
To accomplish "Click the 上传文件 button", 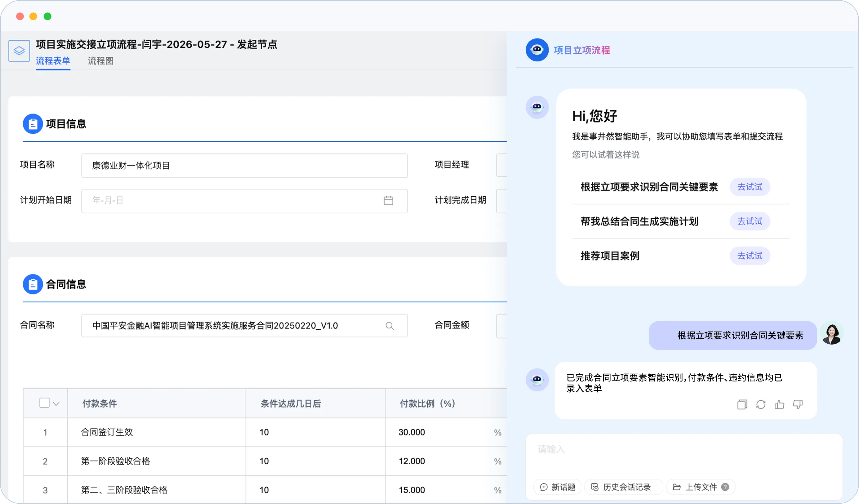I will 701,487.
